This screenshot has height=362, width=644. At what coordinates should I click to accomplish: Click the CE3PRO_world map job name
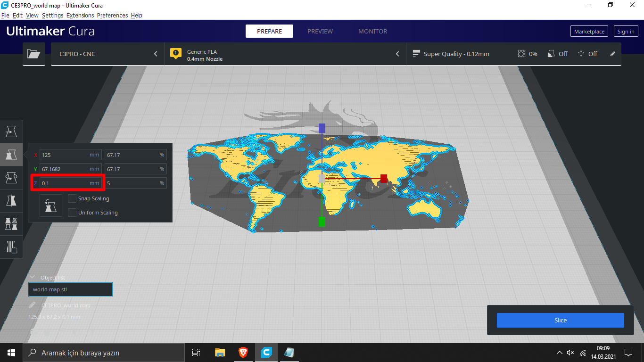click(x=66, y=305)
